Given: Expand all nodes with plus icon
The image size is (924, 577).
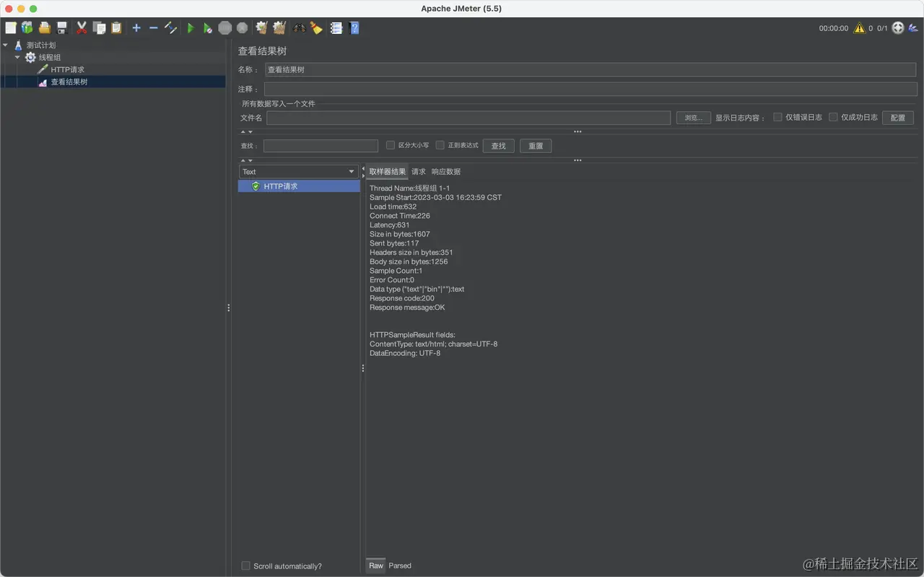Looking at the screenshot, I should coord(136,28).
